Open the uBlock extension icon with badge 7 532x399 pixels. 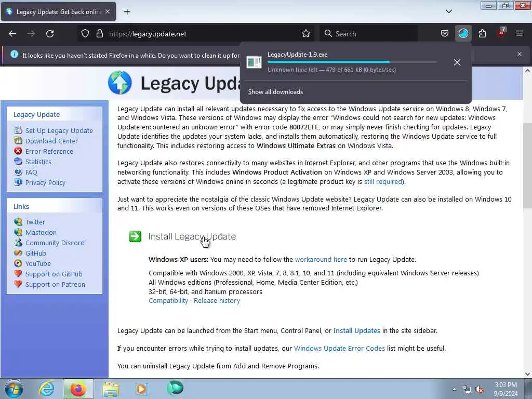click(x=501, y=33)
